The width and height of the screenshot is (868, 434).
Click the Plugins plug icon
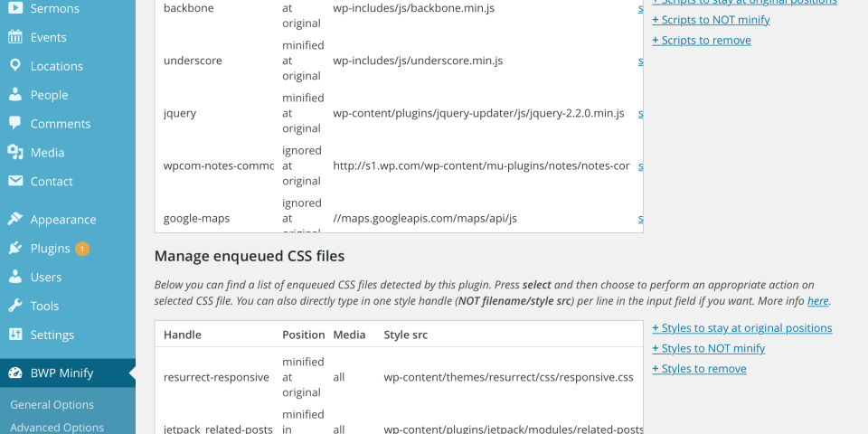[x=15, y=248]
